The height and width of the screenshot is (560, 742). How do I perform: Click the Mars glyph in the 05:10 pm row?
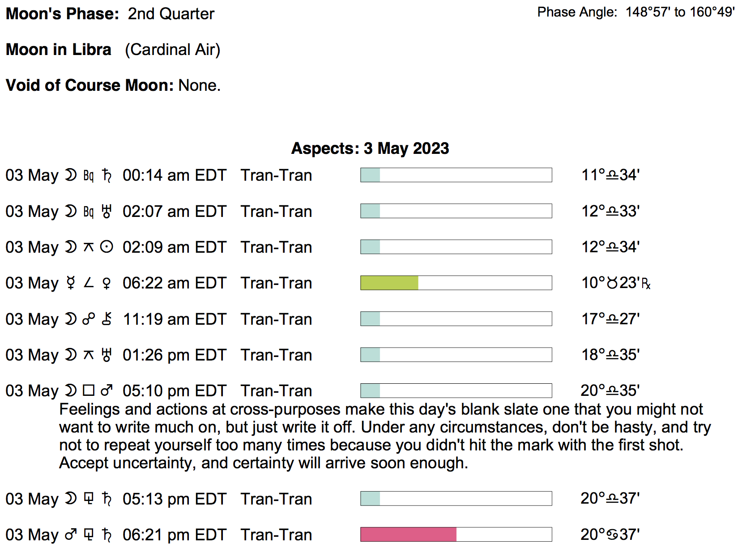pyautogui.click(x=107, y=390)
